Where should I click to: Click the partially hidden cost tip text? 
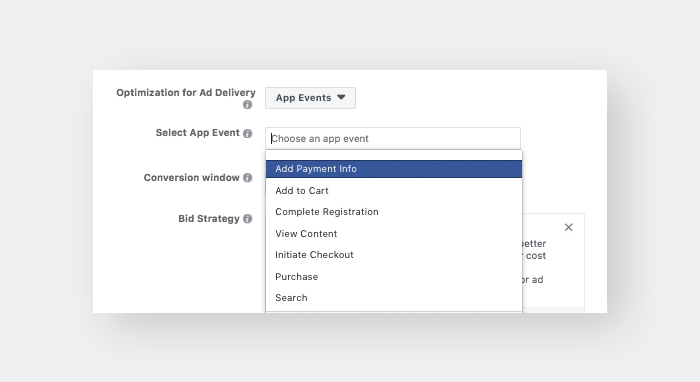[534, 256]
